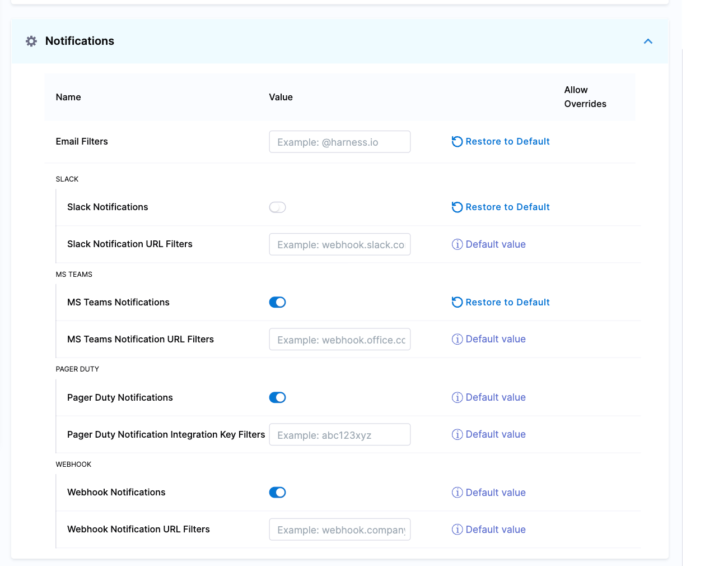The height and width of the screenshot is (566, 728).
Task: Click the Slack Notification URL Filters field
Action: point(339,244)
